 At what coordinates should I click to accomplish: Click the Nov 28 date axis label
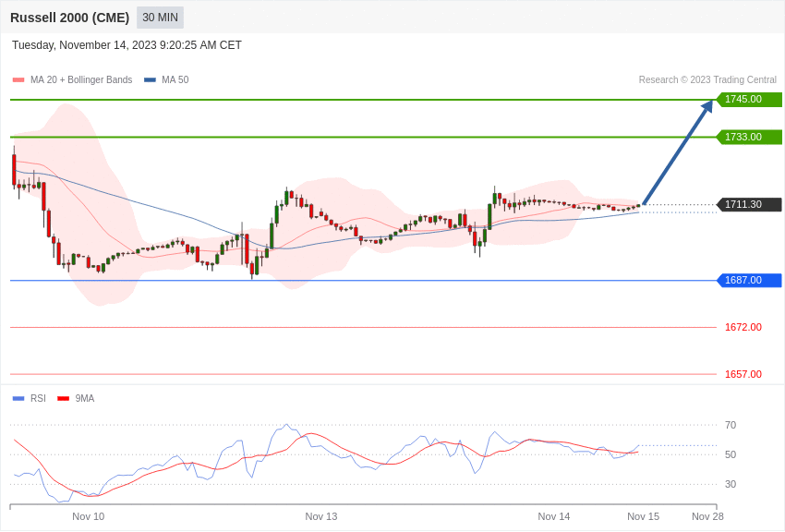pyautogui.click(x=707, y=516)
